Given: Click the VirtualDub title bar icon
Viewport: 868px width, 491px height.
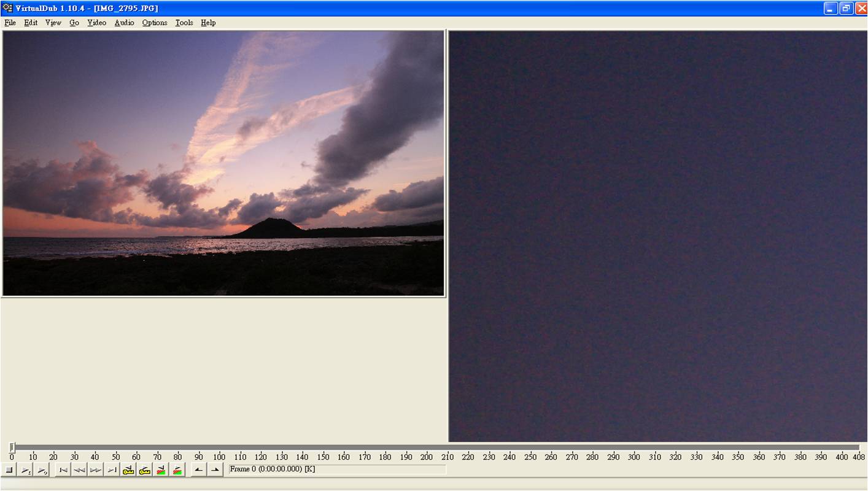Looking at the screenshot, I should [x=7, y=8].
